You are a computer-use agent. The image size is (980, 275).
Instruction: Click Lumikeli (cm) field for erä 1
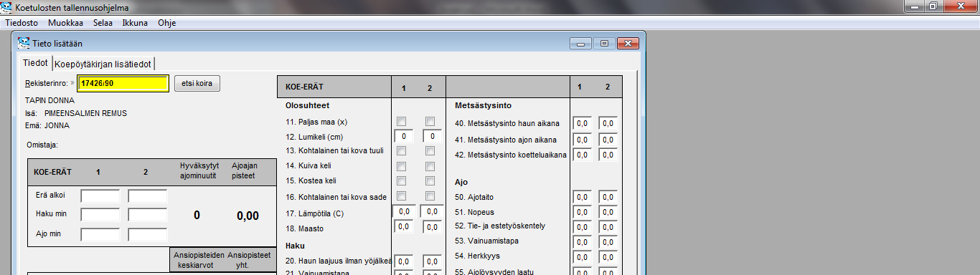pyautogui.click(x=404, y=136)
